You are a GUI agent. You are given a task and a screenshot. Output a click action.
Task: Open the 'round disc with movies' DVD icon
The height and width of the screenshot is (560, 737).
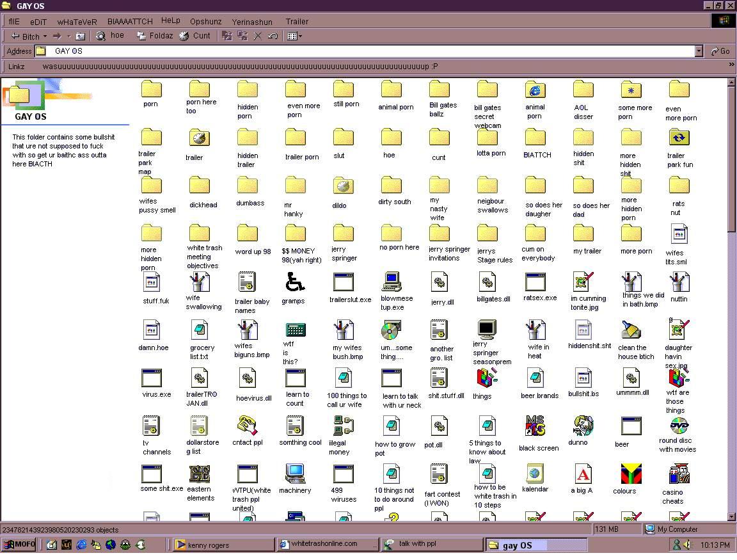[x=678, y=426]
